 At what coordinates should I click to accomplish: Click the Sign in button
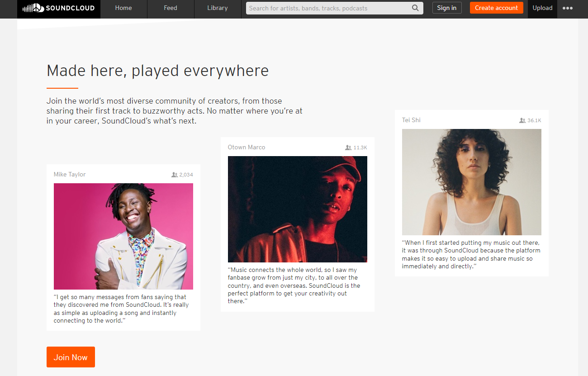(447, 8)
